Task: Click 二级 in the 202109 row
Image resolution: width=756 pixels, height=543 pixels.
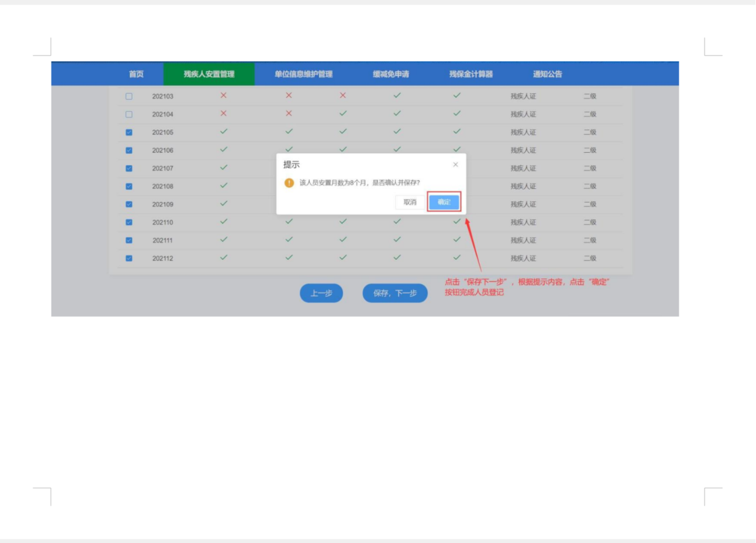Action: click(590, 204)
